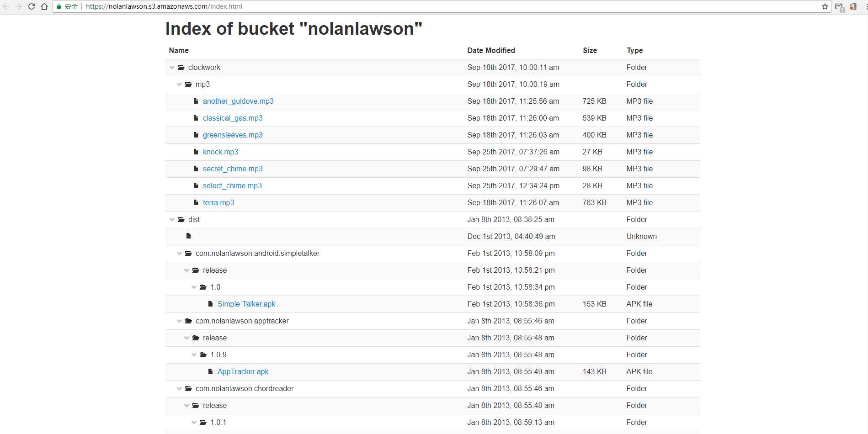Select the Date Modified column header

491,50
